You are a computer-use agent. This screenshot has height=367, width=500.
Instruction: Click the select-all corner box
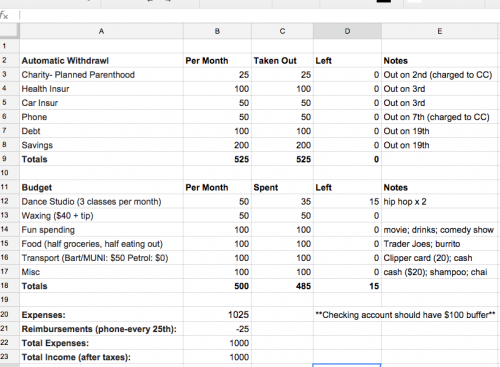pyautogui.click(x=9, y=31)
